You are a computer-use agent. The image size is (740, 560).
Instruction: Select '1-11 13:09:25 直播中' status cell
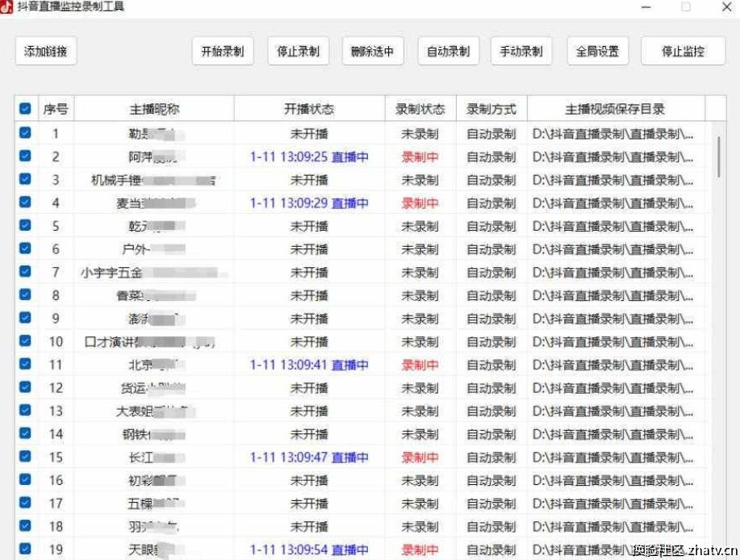tap(309, 157)
